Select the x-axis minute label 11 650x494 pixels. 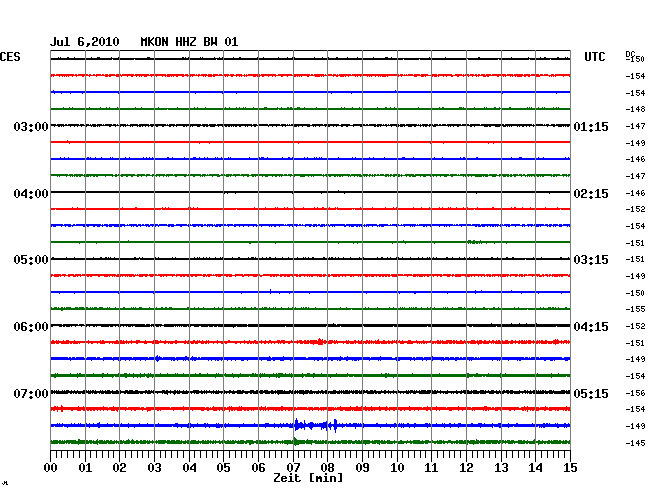[431, 467]
